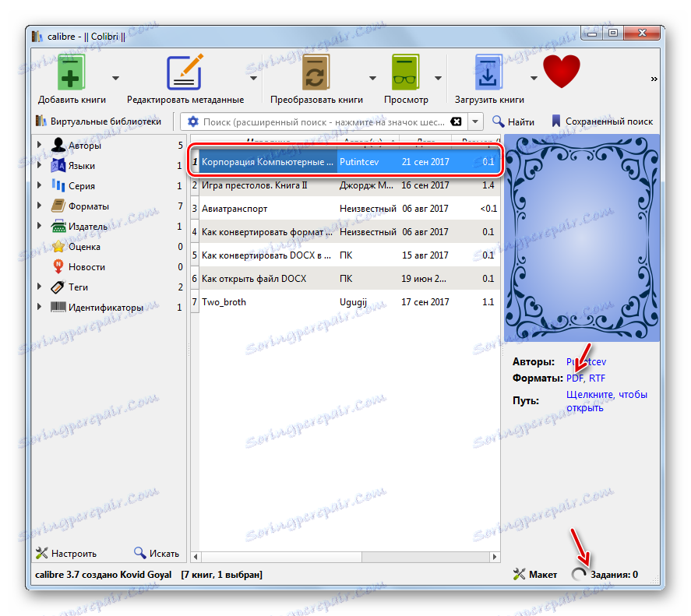
Task: Click the Publisher typewriter icon
Action: click(58, 226)
